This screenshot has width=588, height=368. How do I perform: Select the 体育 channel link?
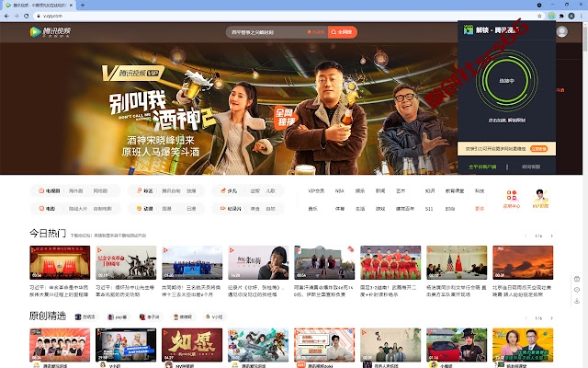[340, 209]
